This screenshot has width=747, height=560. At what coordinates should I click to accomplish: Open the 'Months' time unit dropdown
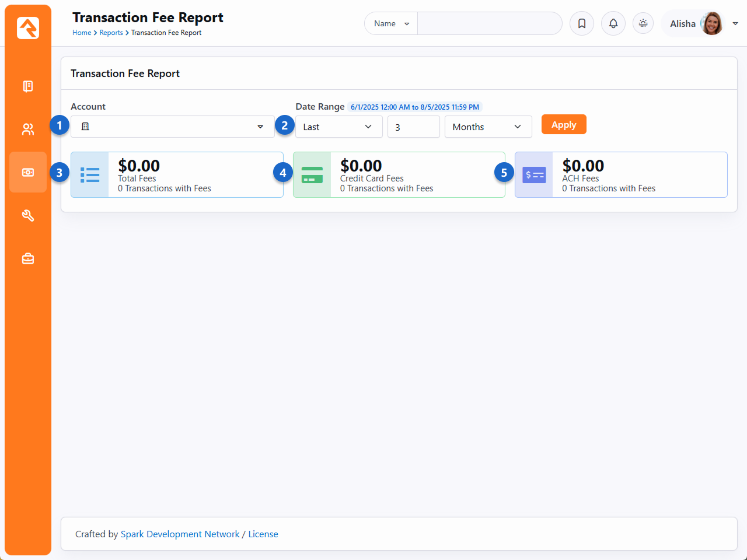coord(488,127)
